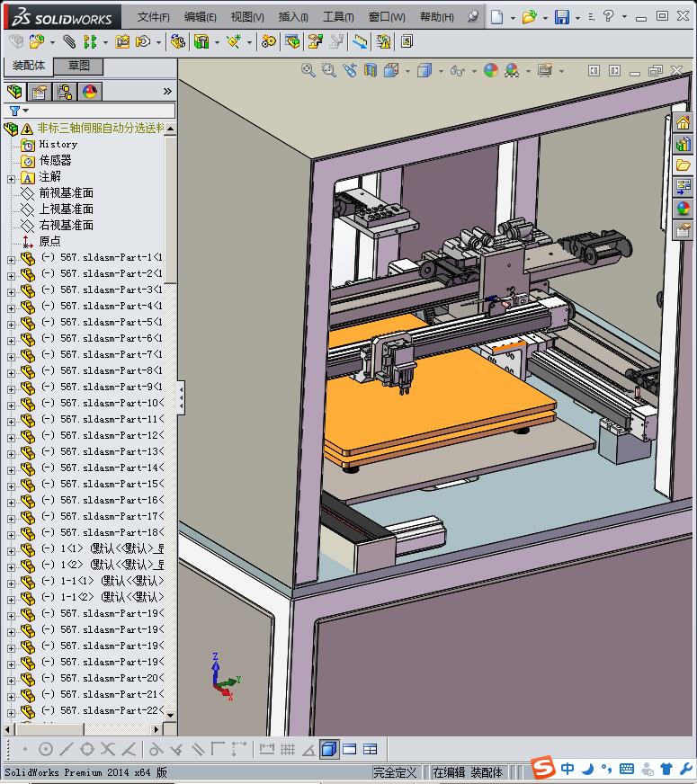Click 完全定义 status bar text
This screenshot has height=784, width=697.
tap(395, 772)
